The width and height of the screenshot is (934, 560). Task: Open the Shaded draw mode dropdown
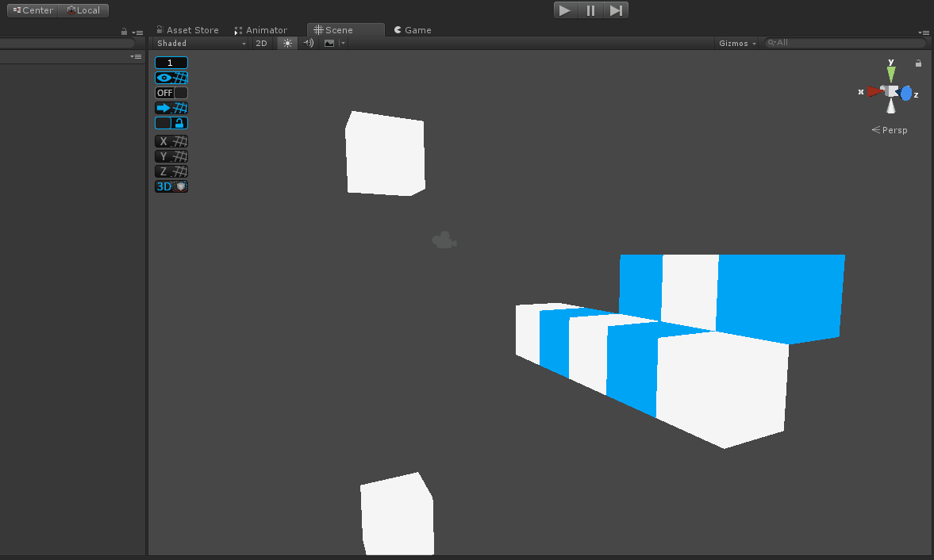[x=202, y=43]
